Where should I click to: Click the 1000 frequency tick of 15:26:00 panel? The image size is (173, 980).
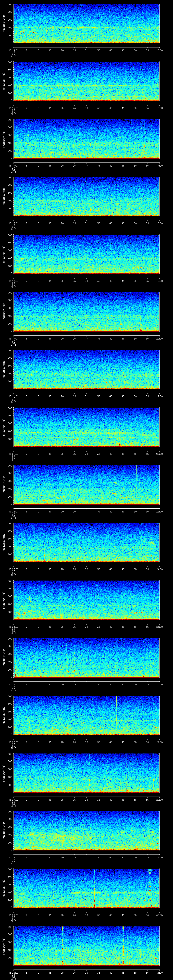tap(9, 696)
